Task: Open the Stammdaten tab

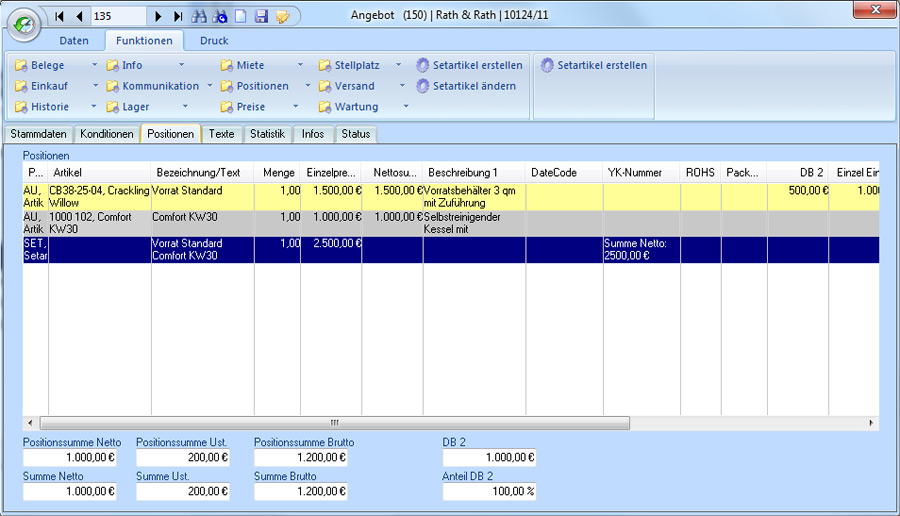Action: coord(38,134)
